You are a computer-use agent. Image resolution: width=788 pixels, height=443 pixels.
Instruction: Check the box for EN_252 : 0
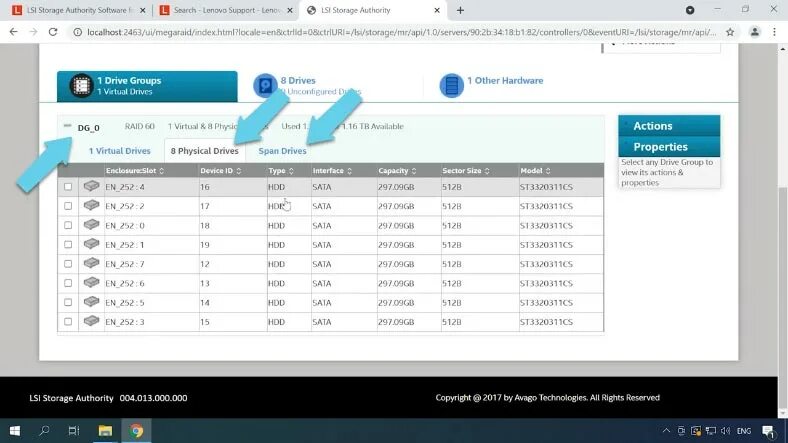click(68, 225)
